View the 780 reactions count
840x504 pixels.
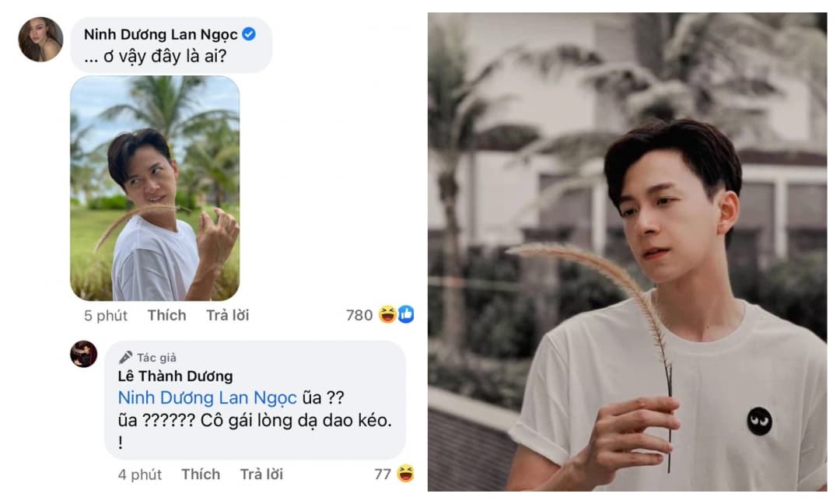point(359,315)
